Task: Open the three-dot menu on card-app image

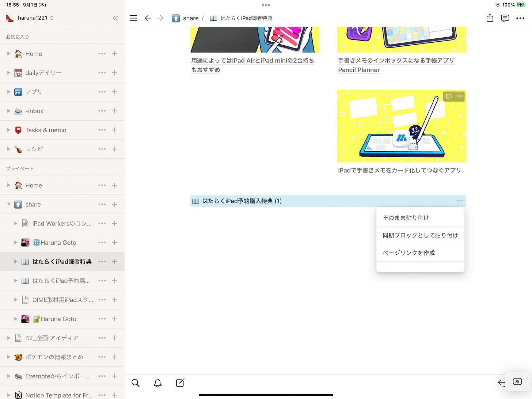Action: 460,96
